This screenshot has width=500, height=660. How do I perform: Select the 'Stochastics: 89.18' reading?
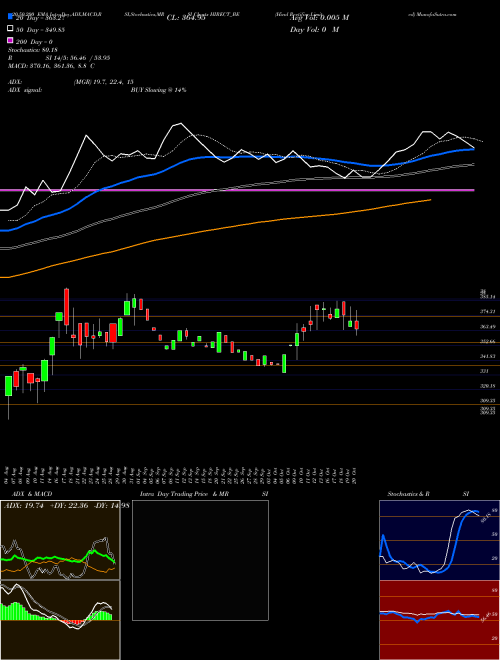tap(32, 50)
